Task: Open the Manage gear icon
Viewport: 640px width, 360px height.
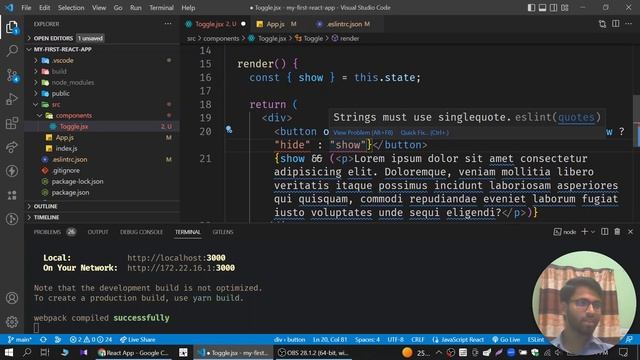Action: coord(12,322)
